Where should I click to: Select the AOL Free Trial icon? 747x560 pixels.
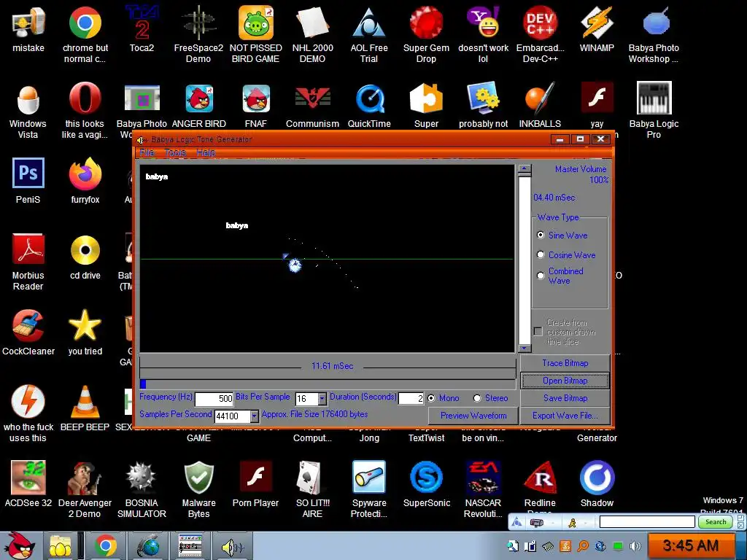tap(369, 34)
